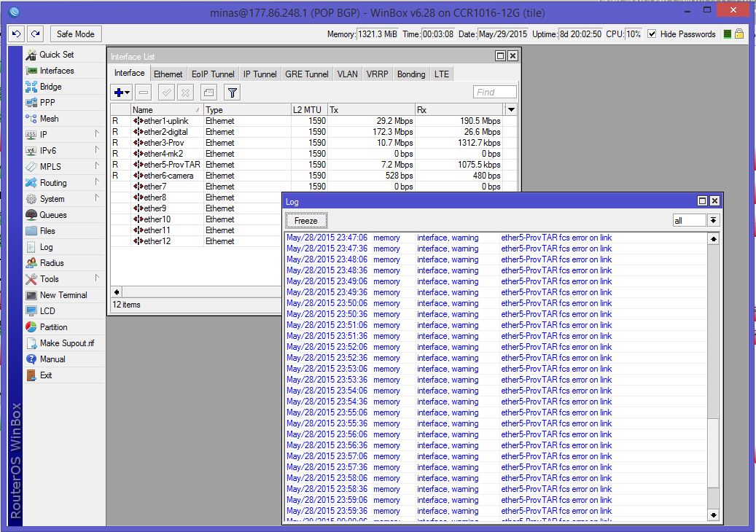This screenshot has height=532, width=756.
Task: Open the column selector dropdown arrow
Action: tap(511, 110)
